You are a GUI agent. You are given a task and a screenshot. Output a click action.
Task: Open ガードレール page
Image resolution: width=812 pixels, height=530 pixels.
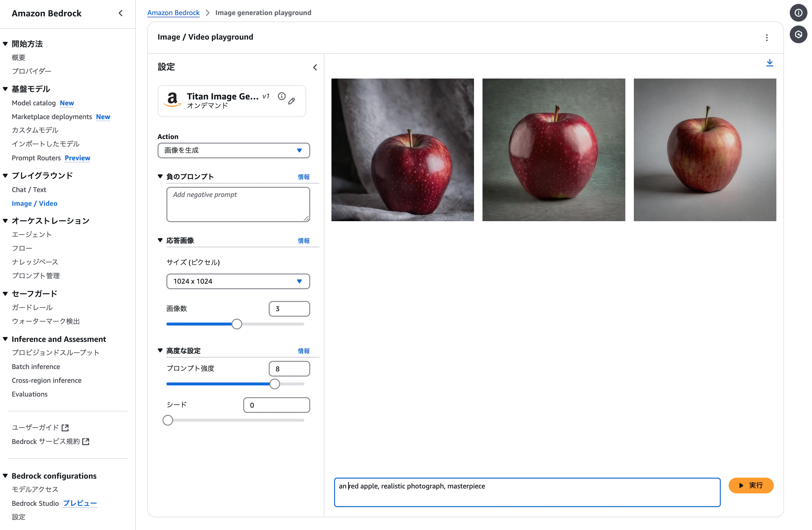coord(32,307)
